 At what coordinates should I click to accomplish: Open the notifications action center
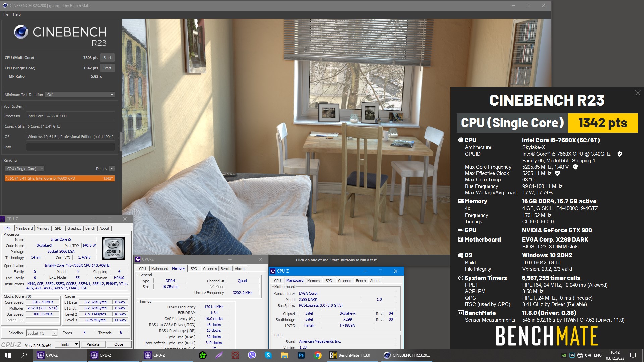[x=633, y=355]
